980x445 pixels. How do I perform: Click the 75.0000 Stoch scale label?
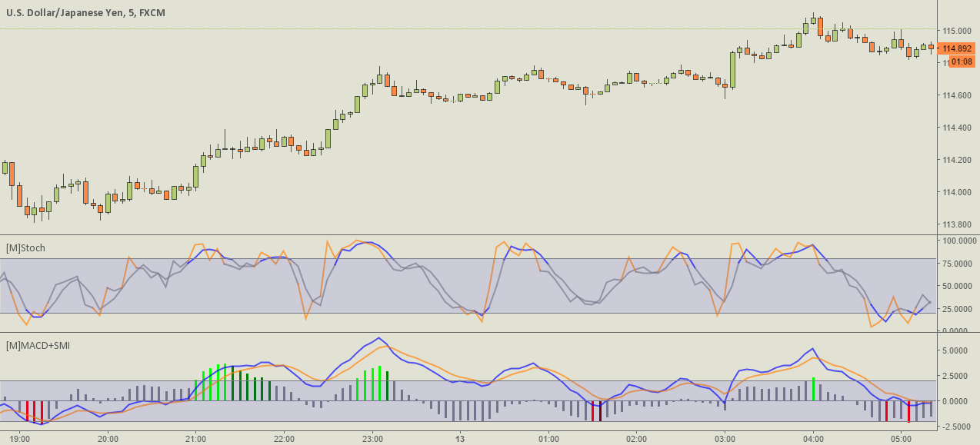pos(959,264)
